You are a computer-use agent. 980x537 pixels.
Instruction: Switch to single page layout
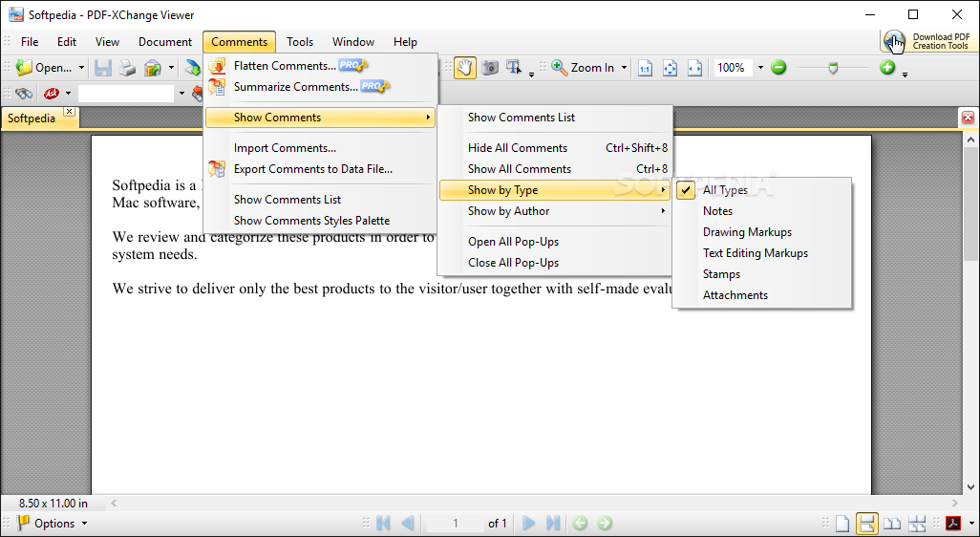point(842,524)
